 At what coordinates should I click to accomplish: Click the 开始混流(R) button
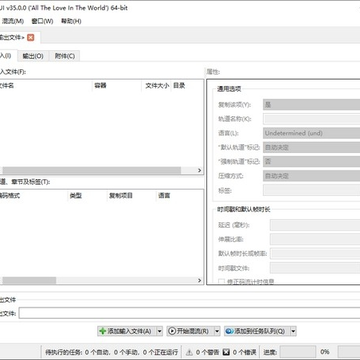189,331
